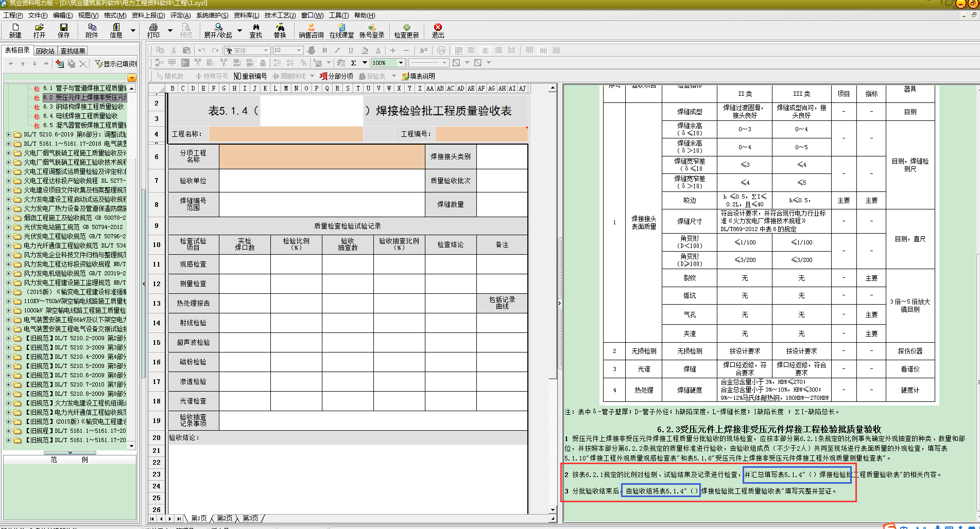This screenshot has width=980, height=529.
Task: Click the add-table icon in directory toolbar
Action: pos(60,64)
